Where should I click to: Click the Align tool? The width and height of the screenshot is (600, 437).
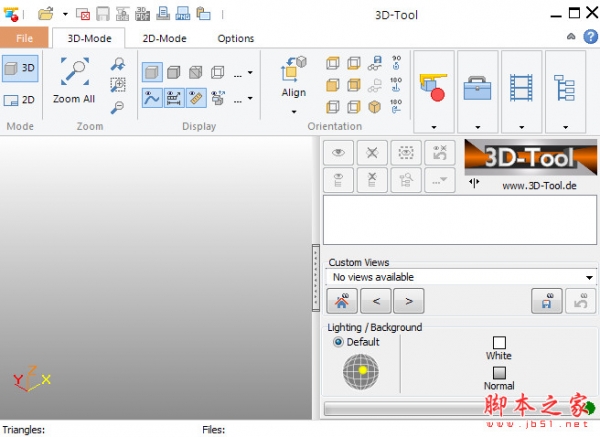pyautogui.click(x=294, y=77)
